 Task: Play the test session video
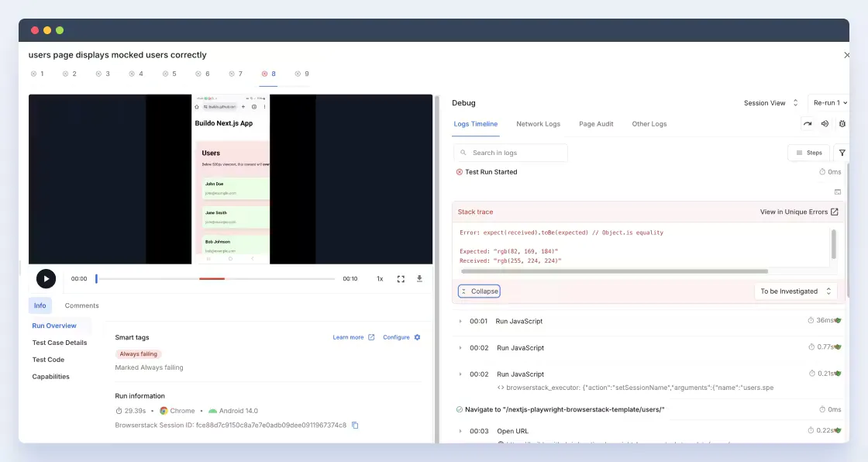[x=46, y=278]
